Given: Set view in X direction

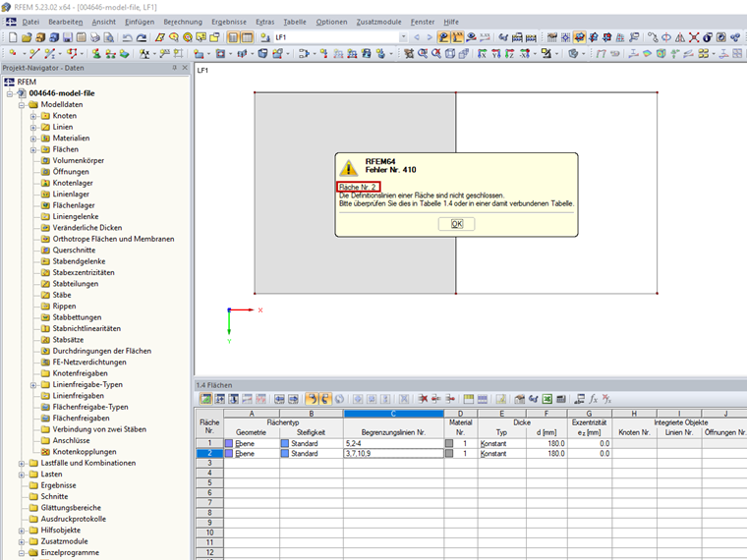Looking at the screenshot, I should (483, 53).
